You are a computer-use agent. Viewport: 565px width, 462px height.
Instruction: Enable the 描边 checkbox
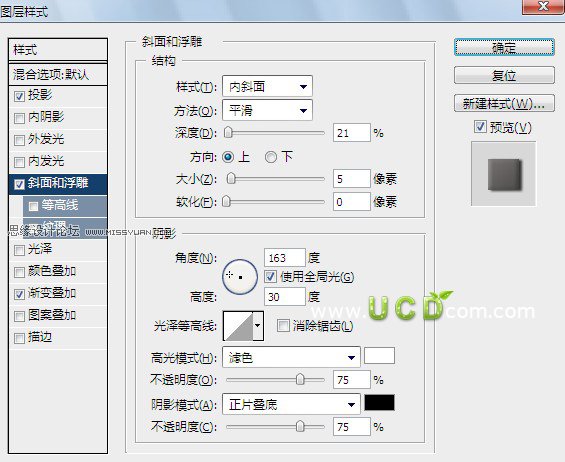(x=19, y=338)
